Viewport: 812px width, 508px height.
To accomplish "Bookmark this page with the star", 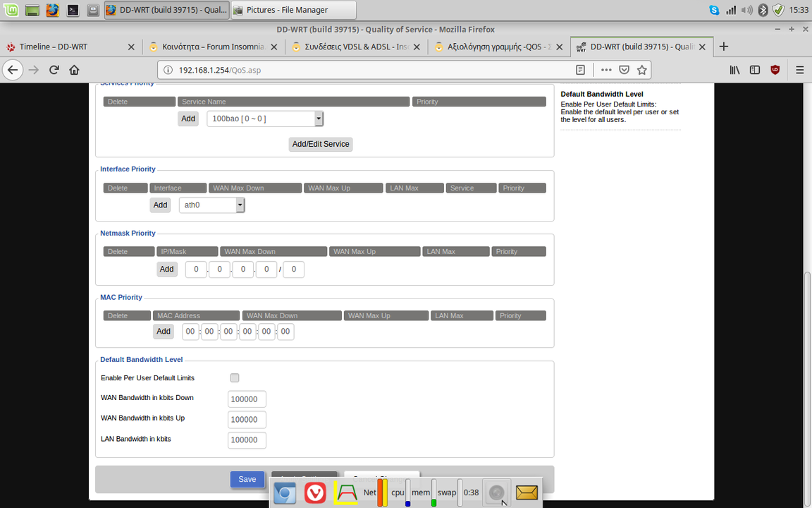I will click(642, 70).
